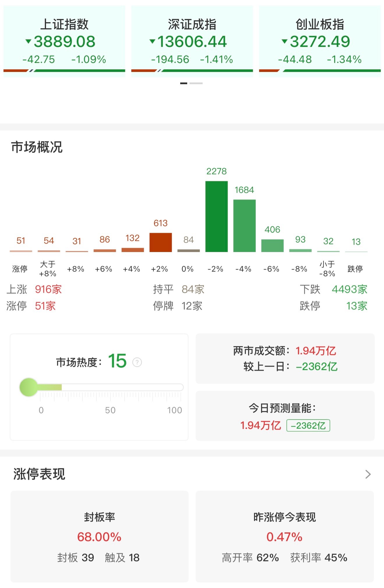Click the green -2362亿 badge
Screen dimensions: 384x588
click(308, 425)
